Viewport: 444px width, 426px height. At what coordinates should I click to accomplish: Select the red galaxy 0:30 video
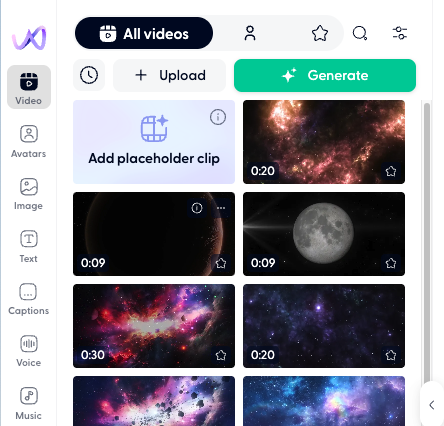click(x=154, y=326)
